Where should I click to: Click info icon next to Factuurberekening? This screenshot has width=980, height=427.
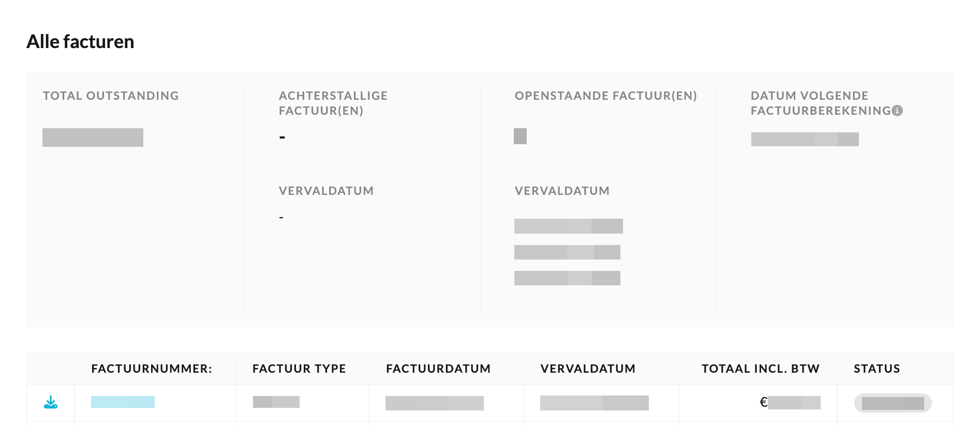(x=898, y=111)
